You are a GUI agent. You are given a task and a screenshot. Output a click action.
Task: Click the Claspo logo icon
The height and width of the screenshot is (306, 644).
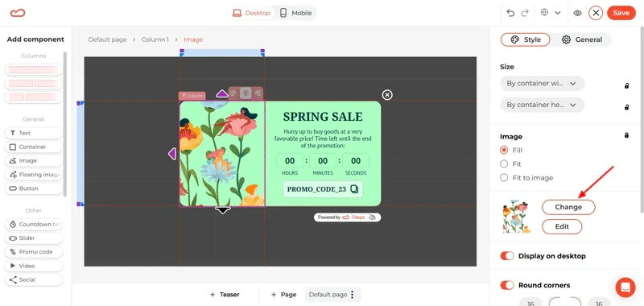(x=18, y=13)
